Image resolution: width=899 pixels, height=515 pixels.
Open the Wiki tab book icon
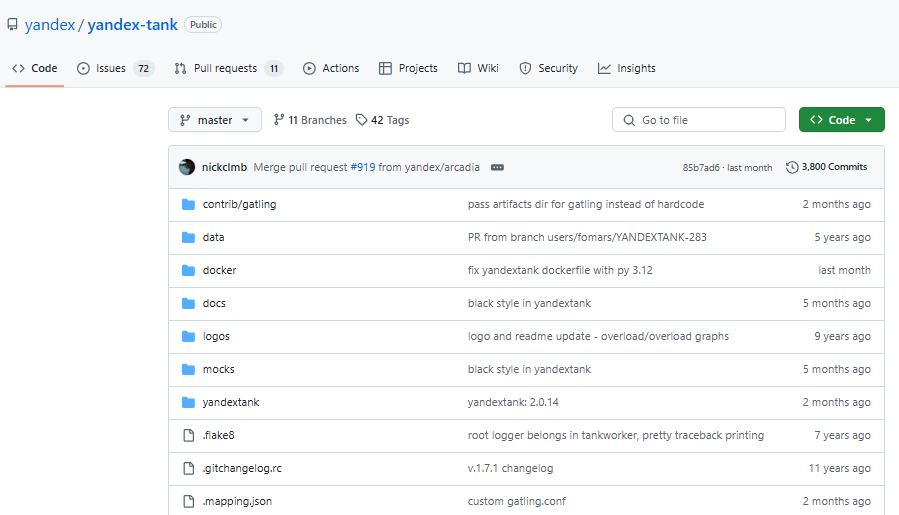(x=464, y=68)
